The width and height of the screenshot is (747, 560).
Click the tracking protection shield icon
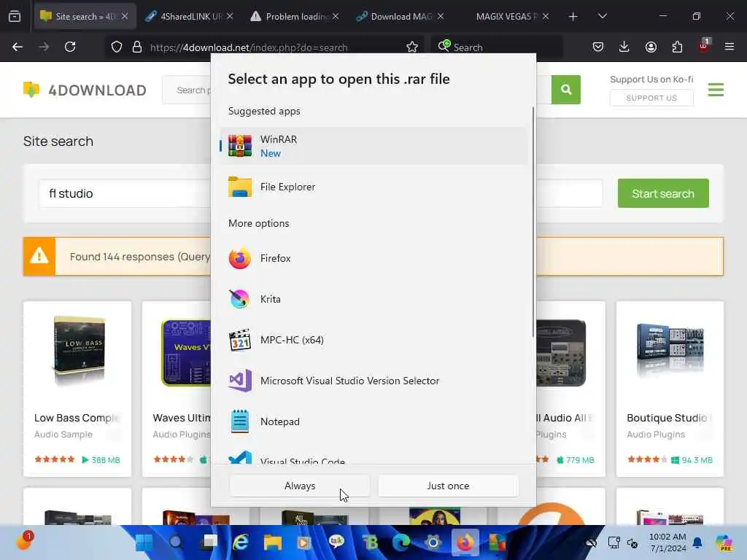(116, 47)
